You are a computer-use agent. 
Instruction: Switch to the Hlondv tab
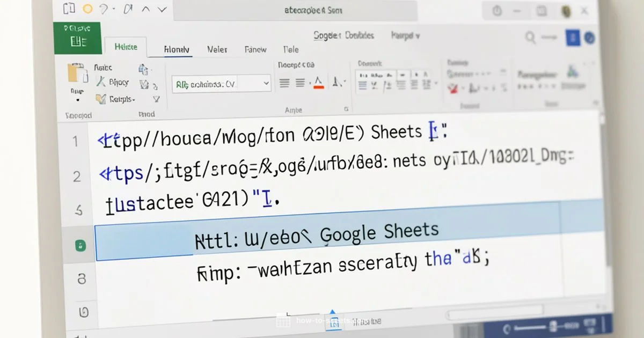coord(177,49)
